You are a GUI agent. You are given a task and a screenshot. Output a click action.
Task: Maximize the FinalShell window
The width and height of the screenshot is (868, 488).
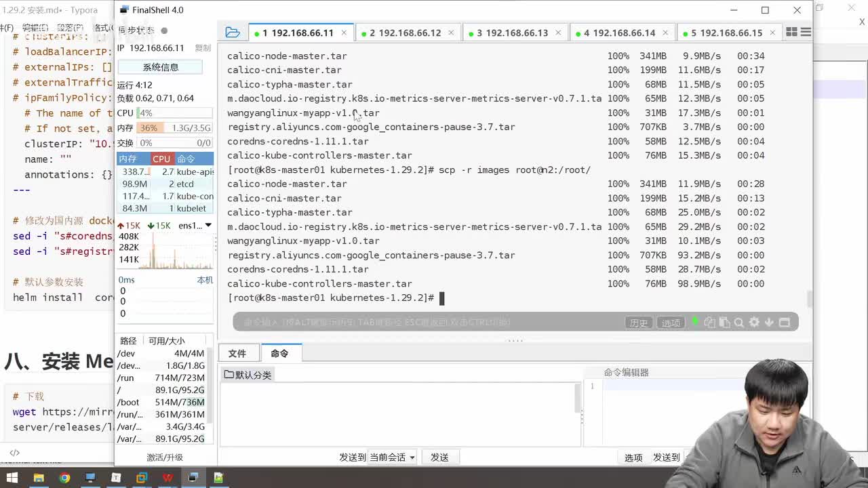(x=765, y=10)
